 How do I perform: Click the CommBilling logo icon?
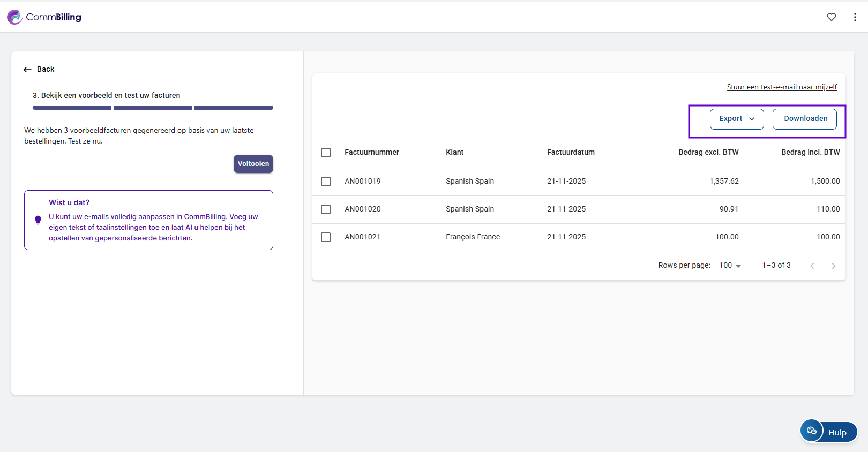point(14,17)
